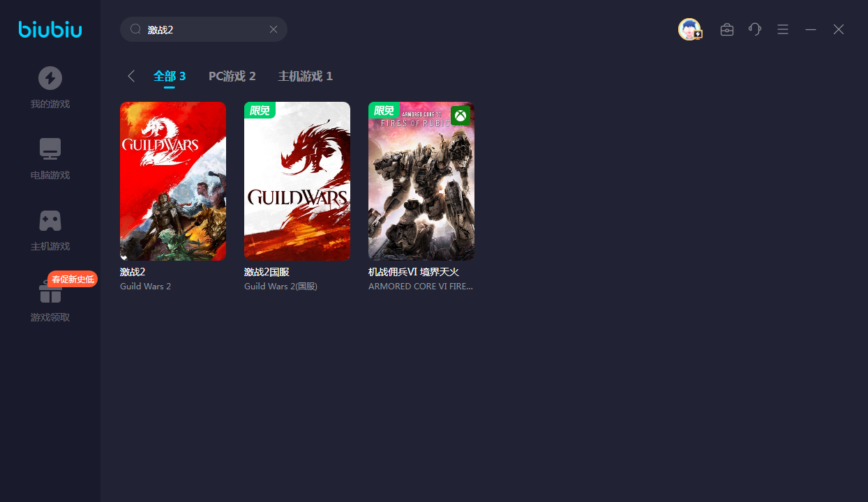Image resolution: width=868 pixels, height=502 pixels.
Task: Open PC games monitor icon in sidebar
Action: (x=50, y=149)
